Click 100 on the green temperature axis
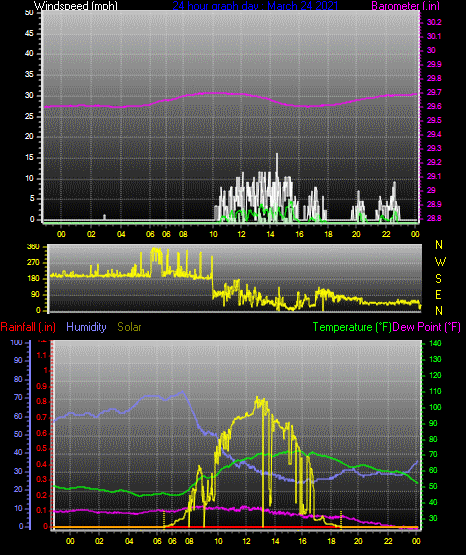The height and width of the screenshot is (555, 466). [x=435, y=407]
